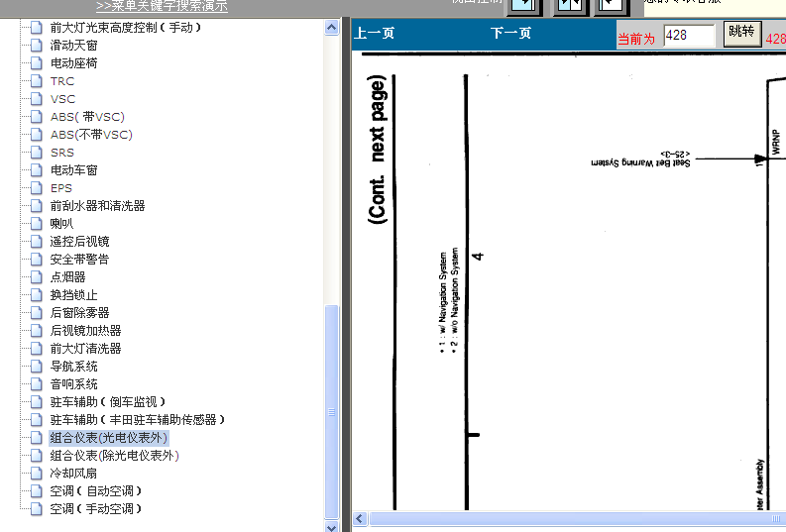Select 空调(自动空调) in the tree

click(x=96, y=491)
